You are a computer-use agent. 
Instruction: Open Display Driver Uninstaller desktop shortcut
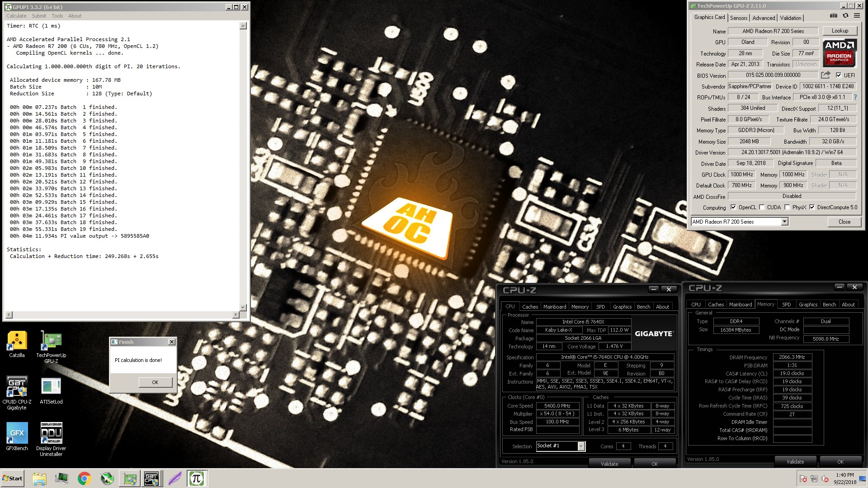pos(51,439)
